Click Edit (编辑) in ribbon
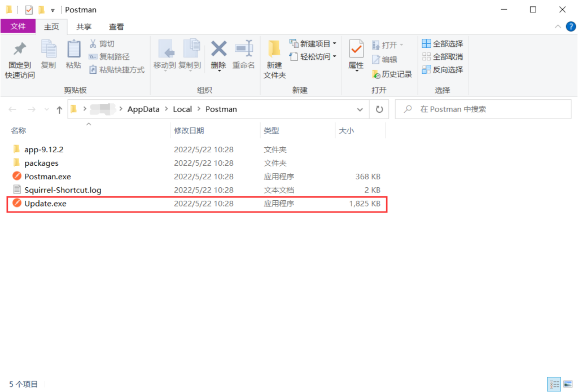 pos(384,60)
